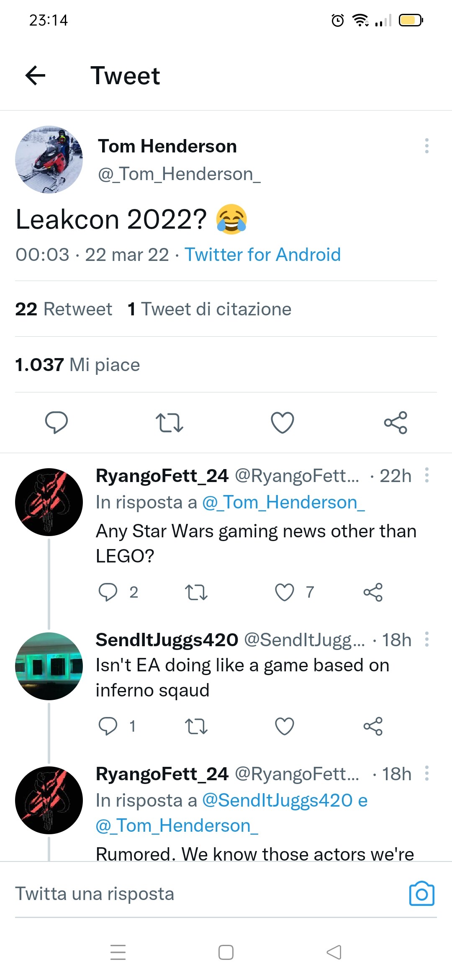
Task: Tap the reply bubble under the main tweet
Action: 56,422
